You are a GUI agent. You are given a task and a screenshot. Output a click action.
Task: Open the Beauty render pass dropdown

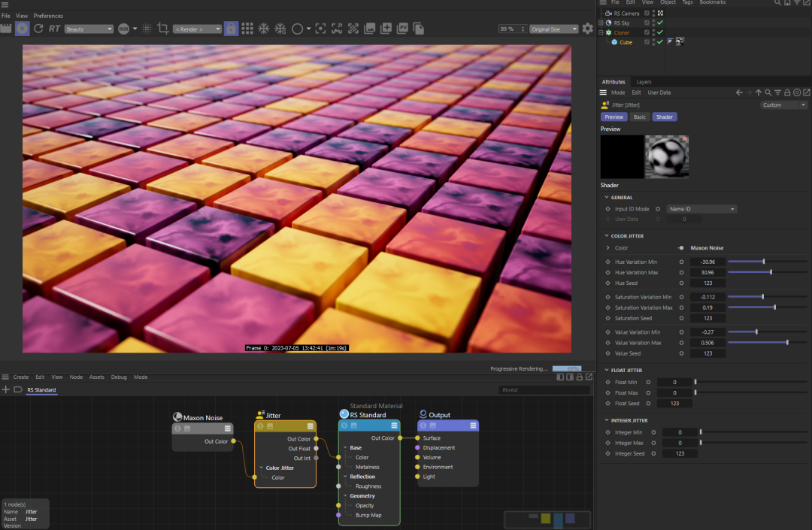click(88, 29)
